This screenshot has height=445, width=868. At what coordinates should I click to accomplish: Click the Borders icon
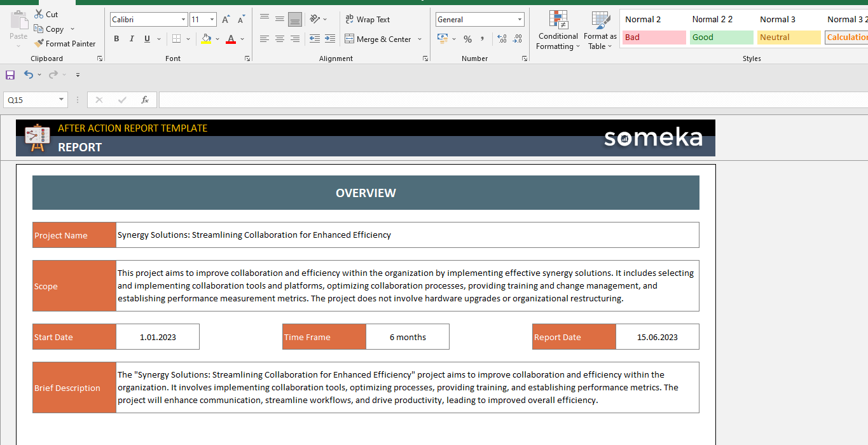point(176,39)
